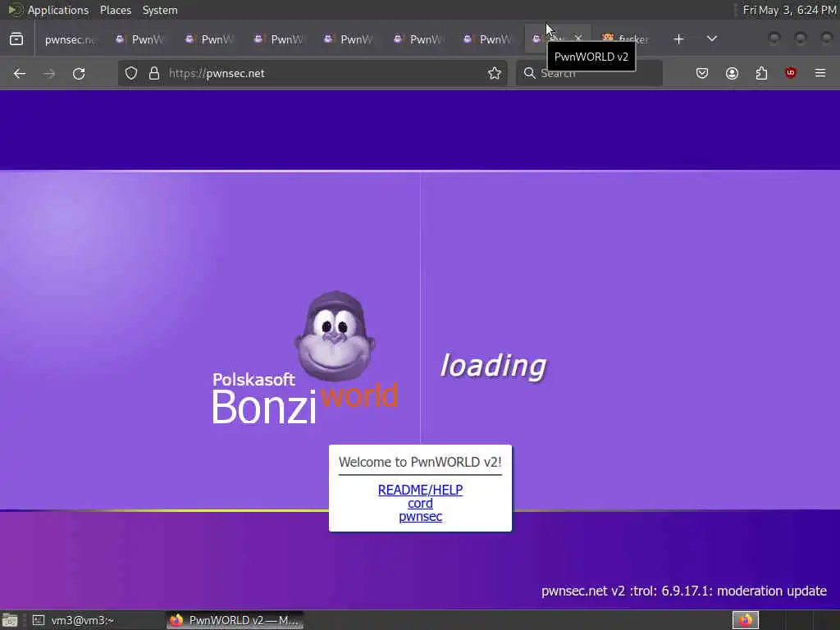The height and width of the screenshot is (630, 840).
Task: Select PwnWORLD v2 Firefox taskbar entry
Action: point(234,620)
